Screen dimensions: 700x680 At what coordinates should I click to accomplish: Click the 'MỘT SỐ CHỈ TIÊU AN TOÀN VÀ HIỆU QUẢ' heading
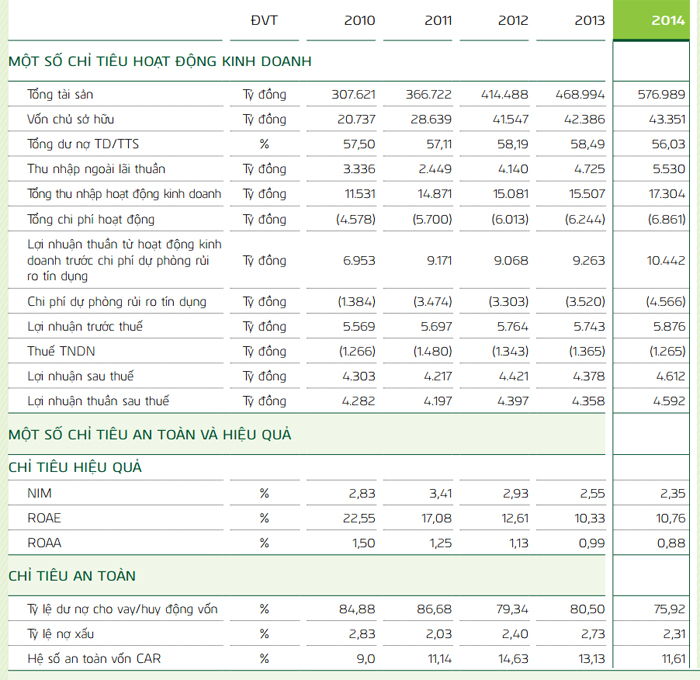(149, 434)
